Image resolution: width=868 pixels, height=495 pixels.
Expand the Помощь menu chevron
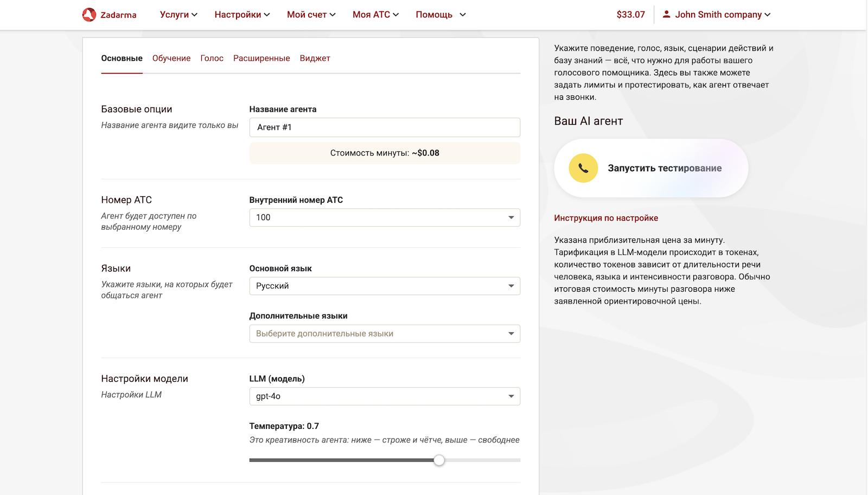pyautogui.click(x=462, y=15)
